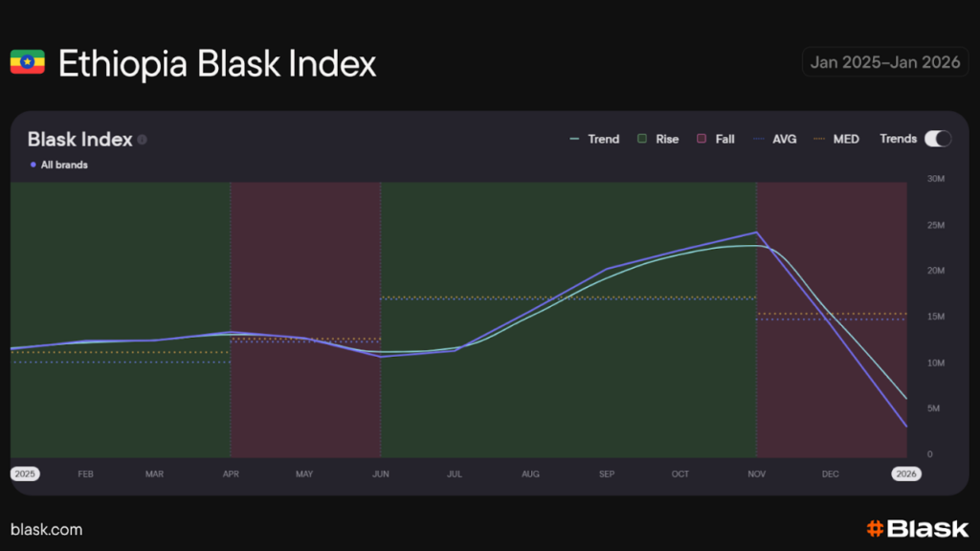Select the 2025 label on the timeline
980x551 pixels.
tap(25, 474)
